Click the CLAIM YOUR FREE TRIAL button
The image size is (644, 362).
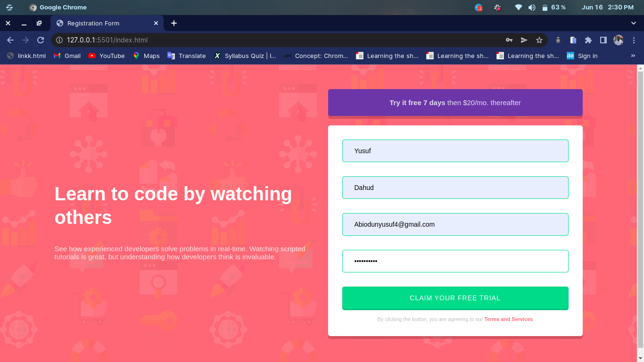pos(455,298)
